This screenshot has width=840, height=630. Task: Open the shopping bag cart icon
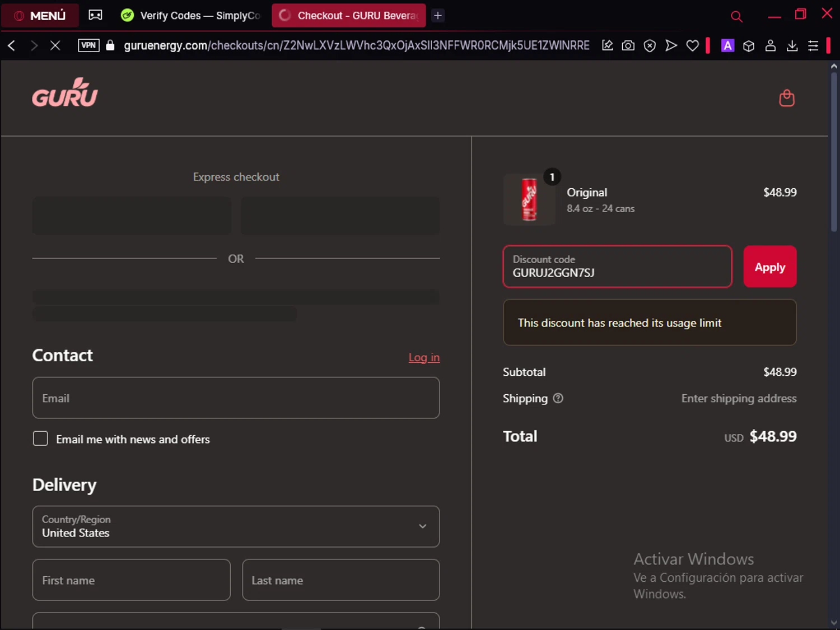pos(787,98)
